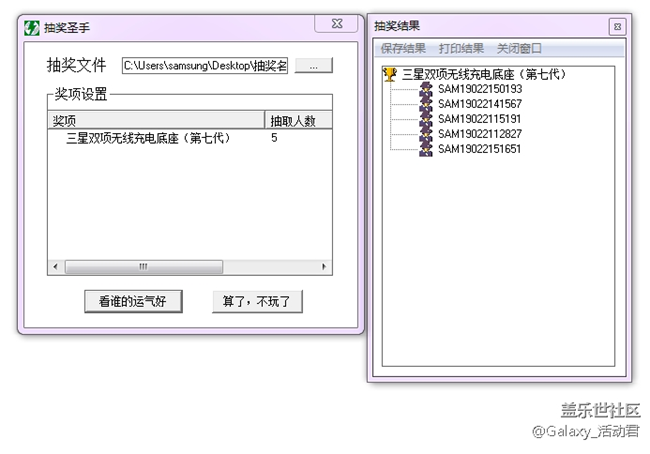Screen dimensions: 650x454
Task: Select winner SAM19022141567 in results tree
Action: 480,104
